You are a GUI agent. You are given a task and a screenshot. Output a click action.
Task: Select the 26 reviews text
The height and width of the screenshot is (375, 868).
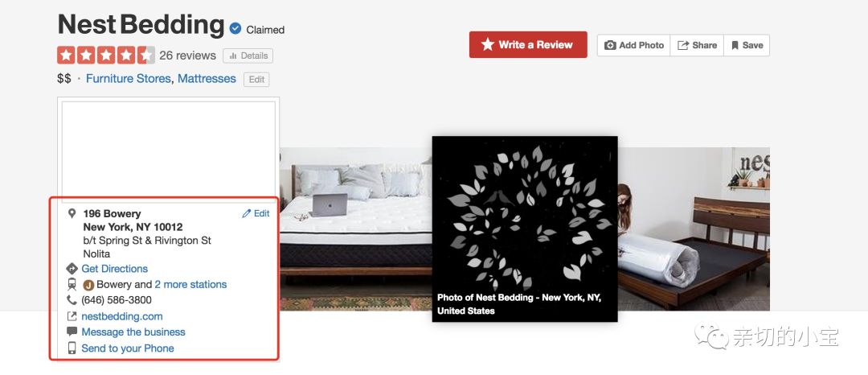click(x=187, y=56)
